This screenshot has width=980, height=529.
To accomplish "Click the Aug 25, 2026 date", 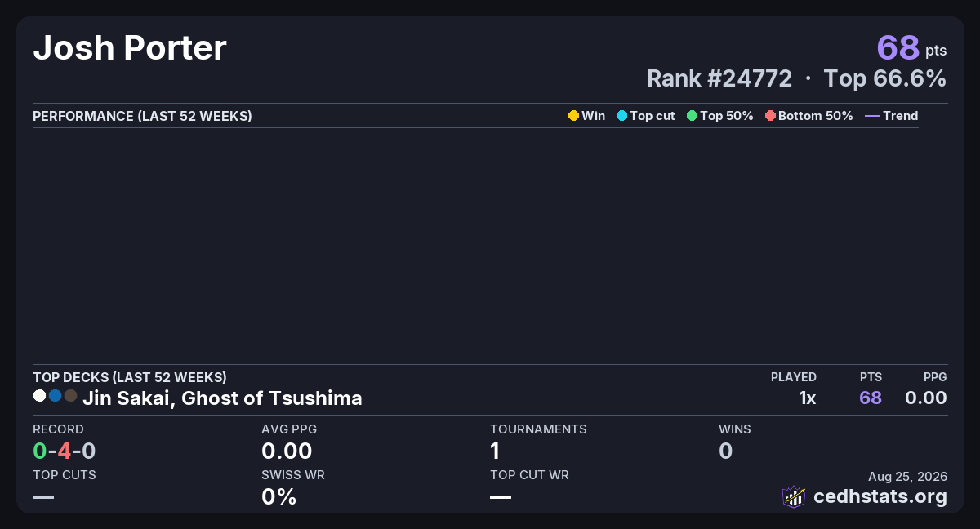I will pos(907,476).
